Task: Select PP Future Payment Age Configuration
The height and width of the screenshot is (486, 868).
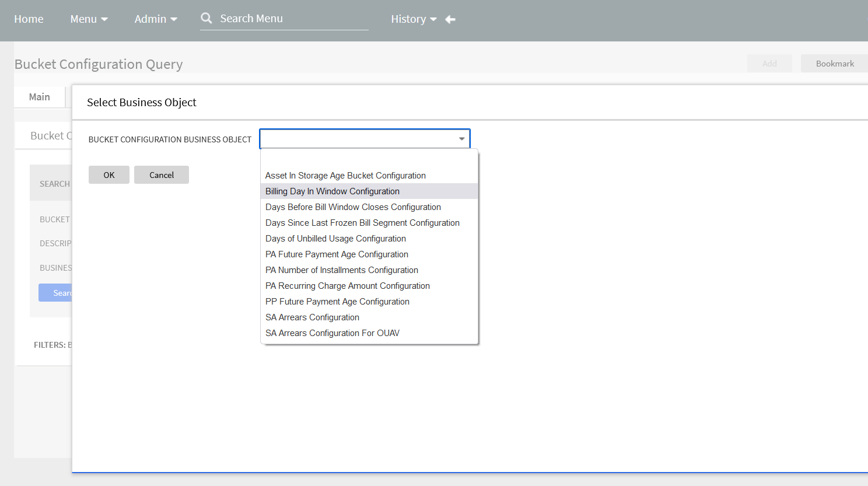Action: [337, 301]
